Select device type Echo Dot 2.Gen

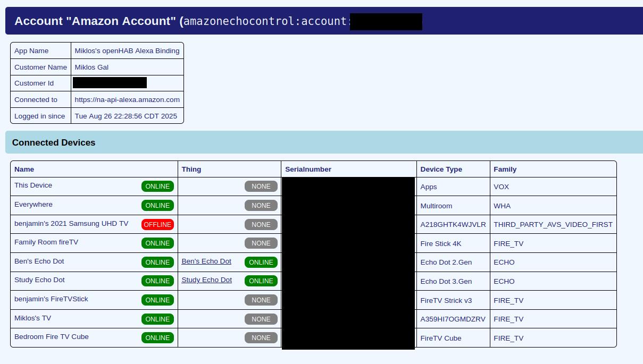446,263
